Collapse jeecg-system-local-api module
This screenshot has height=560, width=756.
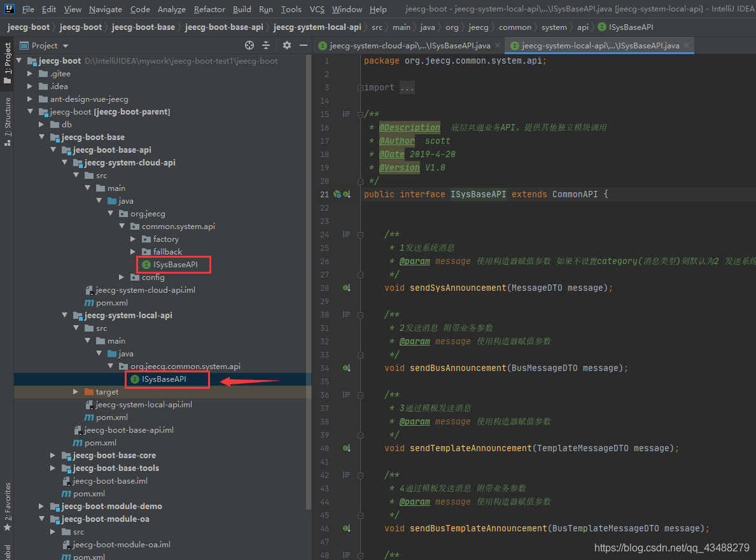[65, 315]
